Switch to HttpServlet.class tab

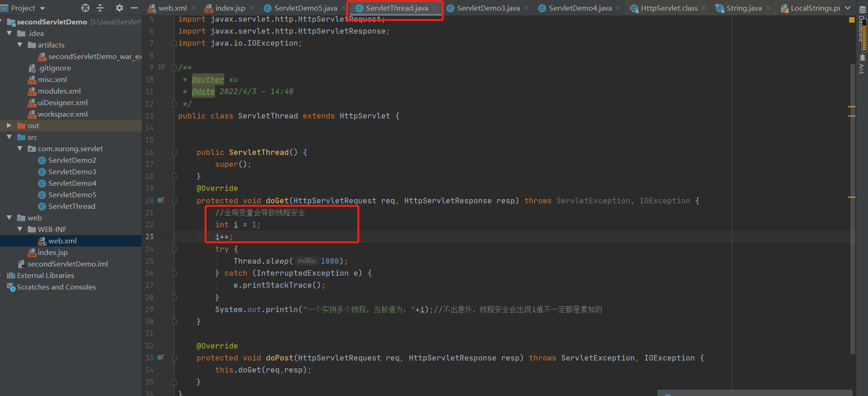(669, 8)
